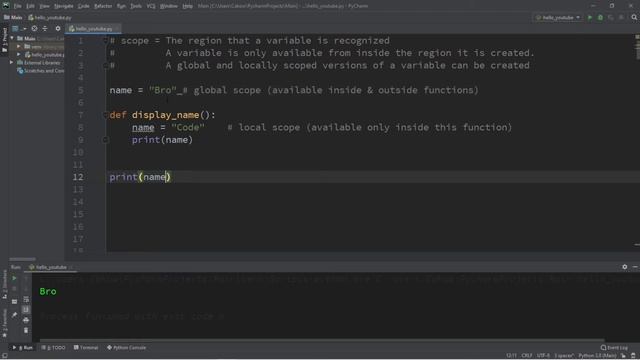
Task: Expand the venv folder node
Action: [19, 47]
